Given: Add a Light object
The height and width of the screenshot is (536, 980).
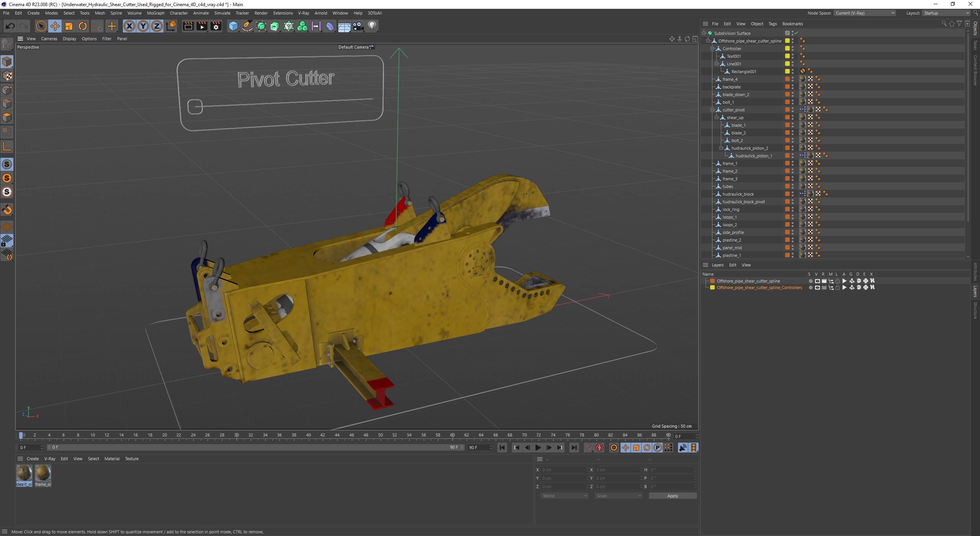Looking at the screenshot, I should coord(372,26).
